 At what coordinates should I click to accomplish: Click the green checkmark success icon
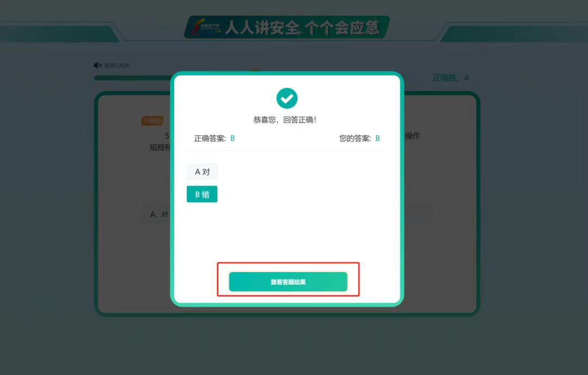coord(287,99)
